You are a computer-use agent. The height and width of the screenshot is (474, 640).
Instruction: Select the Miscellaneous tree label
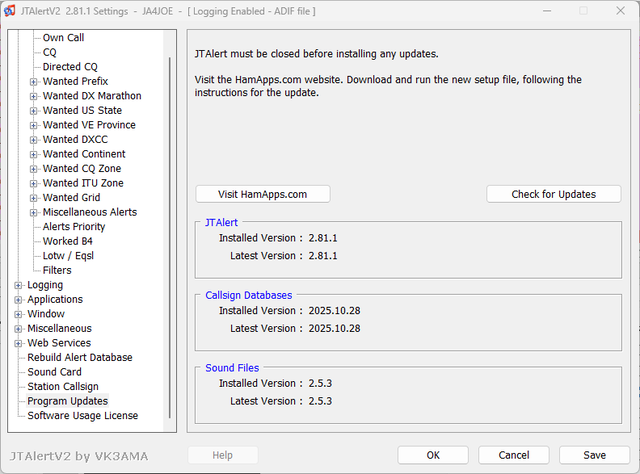pyautogui.click(x=60, y=328)
